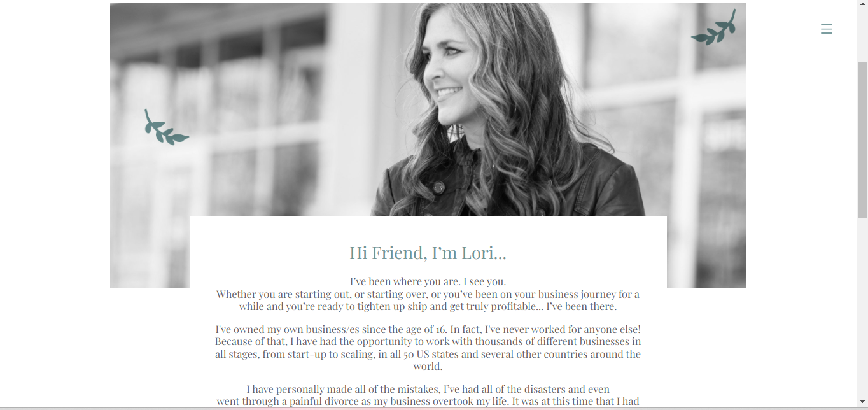Click the line "I've been where you are. I see you."
The width and height of the screenshot is (868, 410).
coord(428,281)
